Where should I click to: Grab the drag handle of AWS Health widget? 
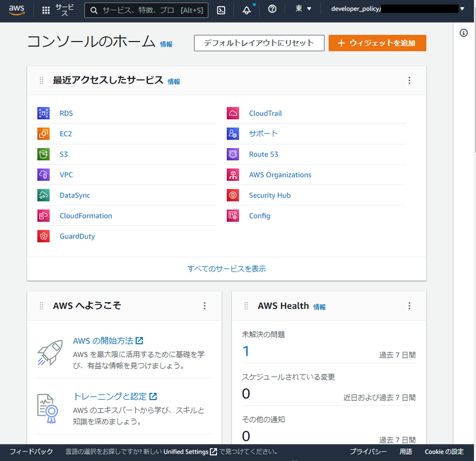coord(246,306)
